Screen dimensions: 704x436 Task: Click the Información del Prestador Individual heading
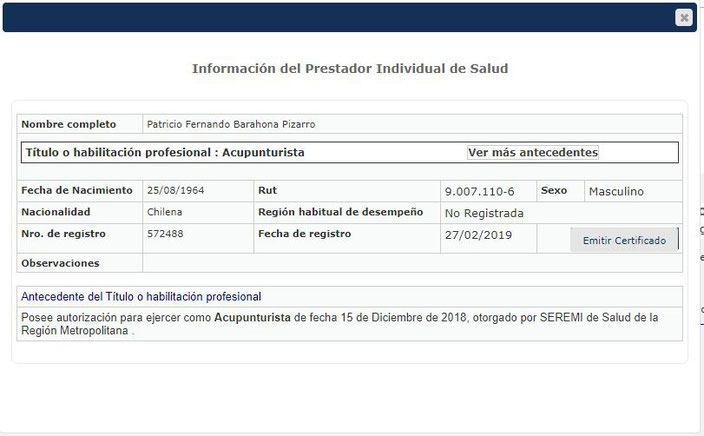pyautogui.click(x=350, y=69)
